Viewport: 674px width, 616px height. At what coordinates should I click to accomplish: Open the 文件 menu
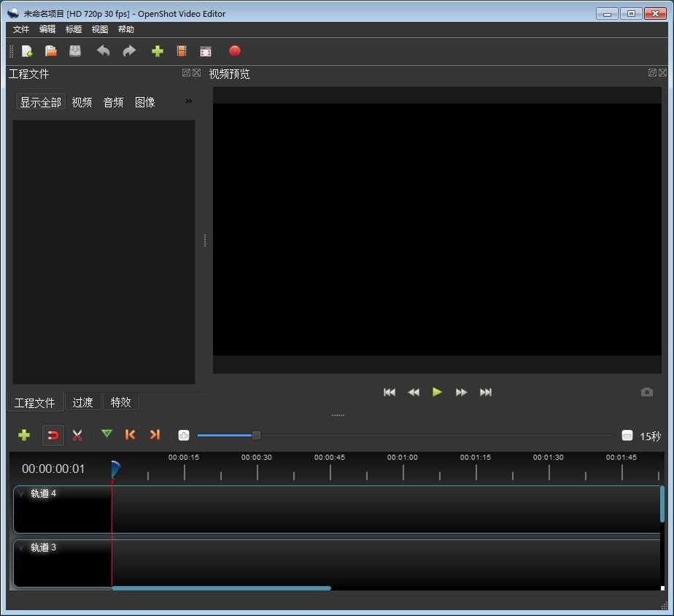[x=20, y=29]
